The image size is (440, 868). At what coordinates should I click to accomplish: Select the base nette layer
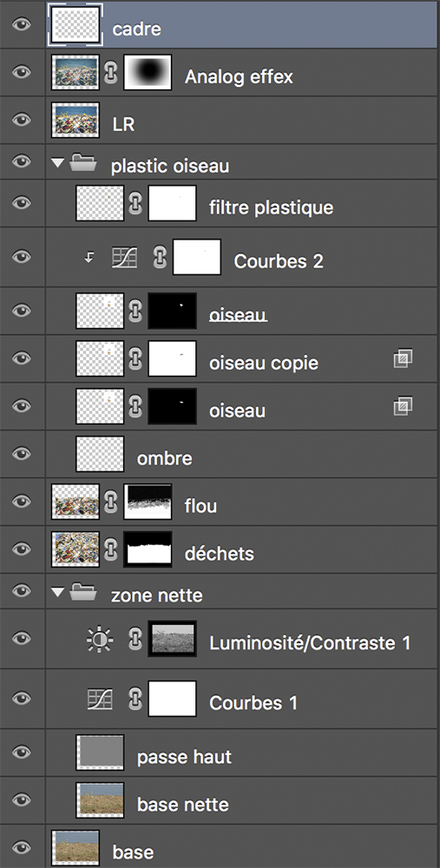[x=242, y=800]
